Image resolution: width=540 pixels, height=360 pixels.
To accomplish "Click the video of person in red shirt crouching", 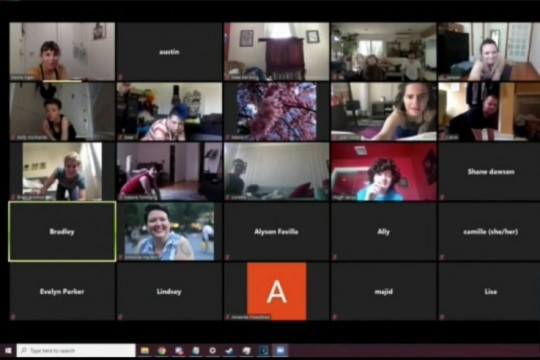I will 169,172.
